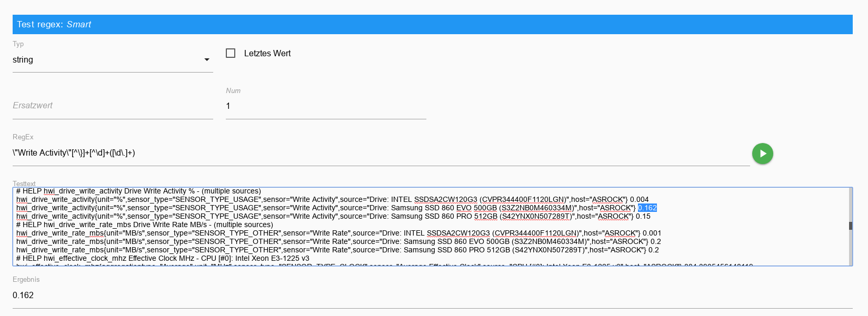Toggle the Letztes Wert checkbox
The width and height of the screenshot is (868, 316).
pos(231,53)
